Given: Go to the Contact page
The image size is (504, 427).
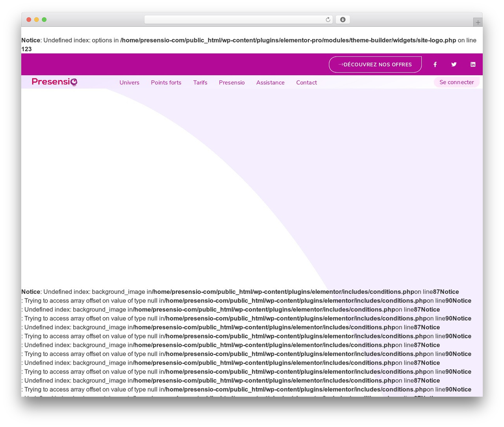Looking at the screenshot, I should [306, 83].
